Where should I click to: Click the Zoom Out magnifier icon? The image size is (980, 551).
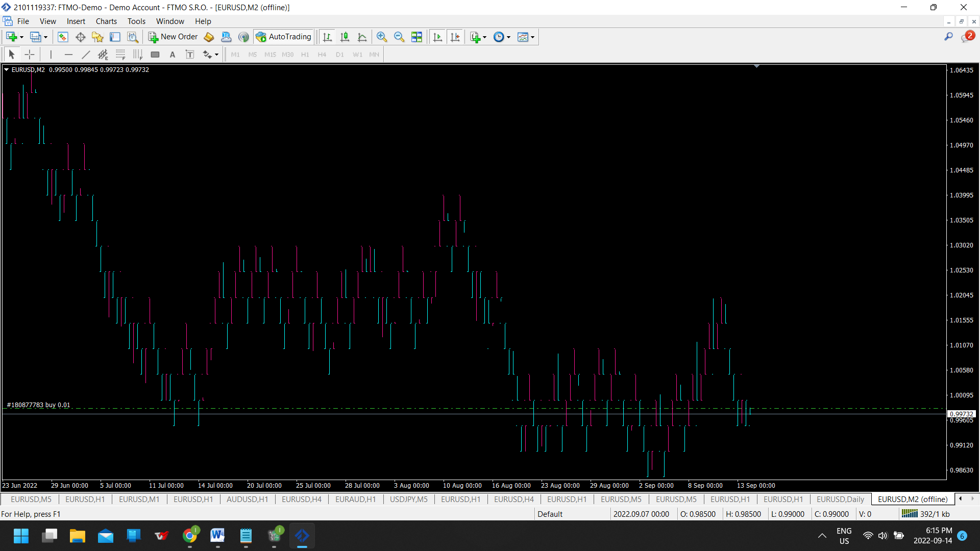399,37
